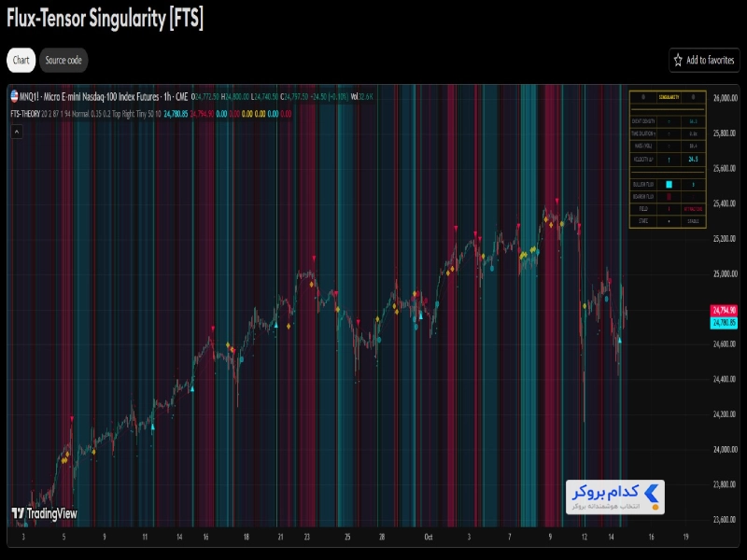Click the 24,600.00 price scale label
Screen dimensions: 747x560
(x=726, y=343)
